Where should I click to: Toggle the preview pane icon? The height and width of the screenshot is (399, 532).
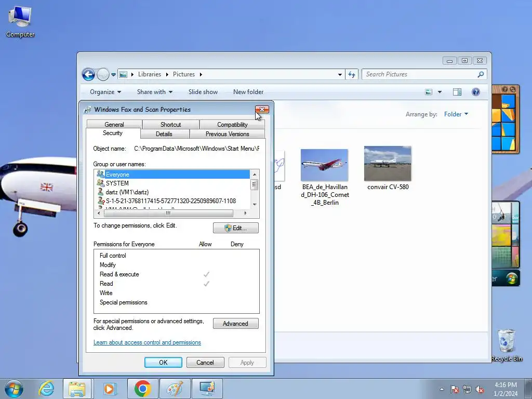coord(457,92)
